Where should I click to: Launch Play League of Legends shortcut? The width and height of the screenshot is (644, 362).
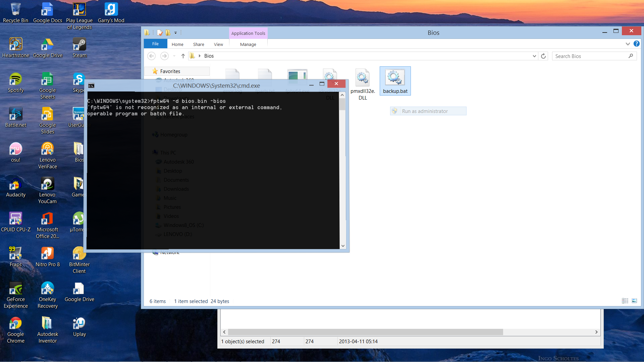point(79,16)
